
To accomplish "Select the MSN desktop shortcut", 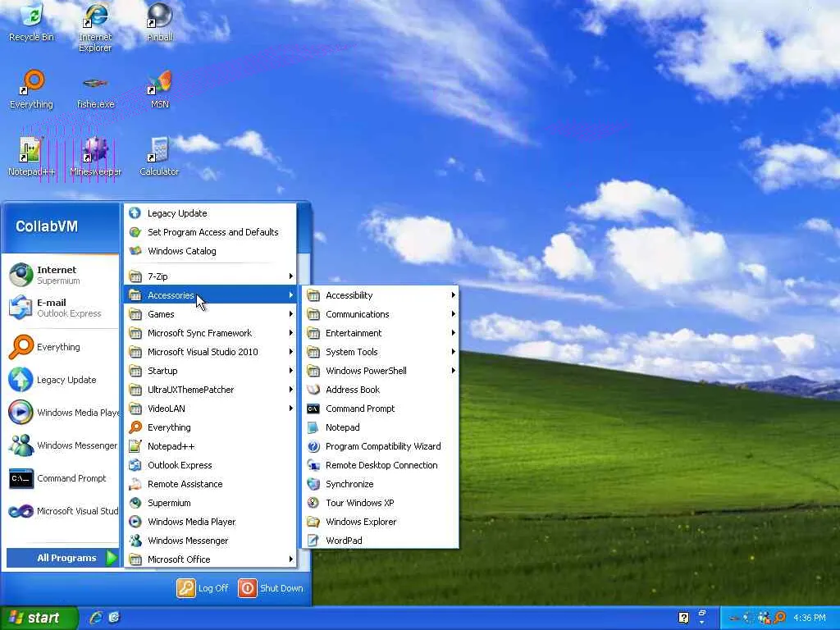I will [x=160, y=89].
